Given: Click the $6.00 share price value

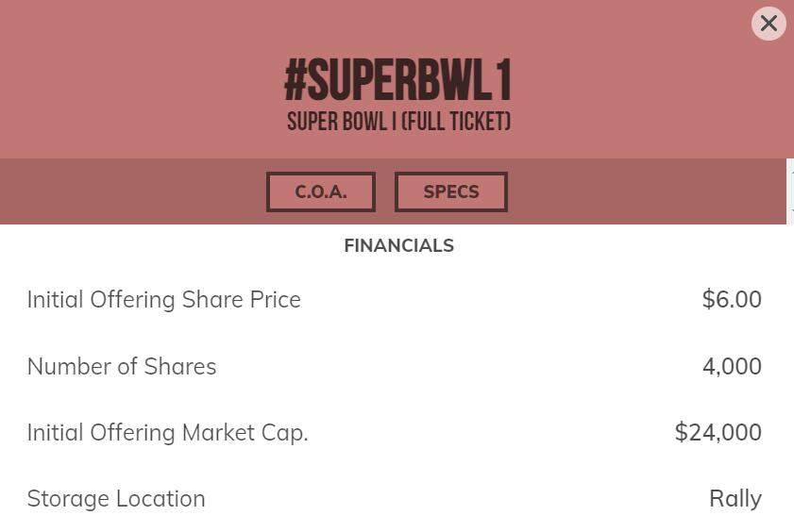Looking at the screenshot, I should tap(732, 300).
